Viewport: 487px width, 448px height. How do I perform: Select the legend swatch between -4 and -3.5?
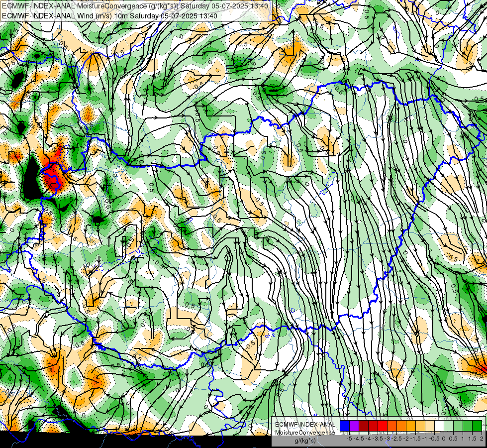(x=373, y=426)
